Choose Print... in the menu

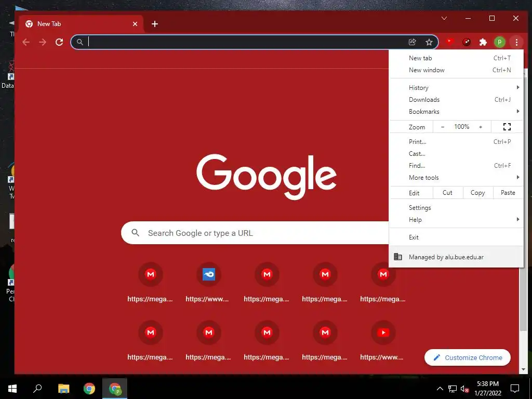coord(456,142)
